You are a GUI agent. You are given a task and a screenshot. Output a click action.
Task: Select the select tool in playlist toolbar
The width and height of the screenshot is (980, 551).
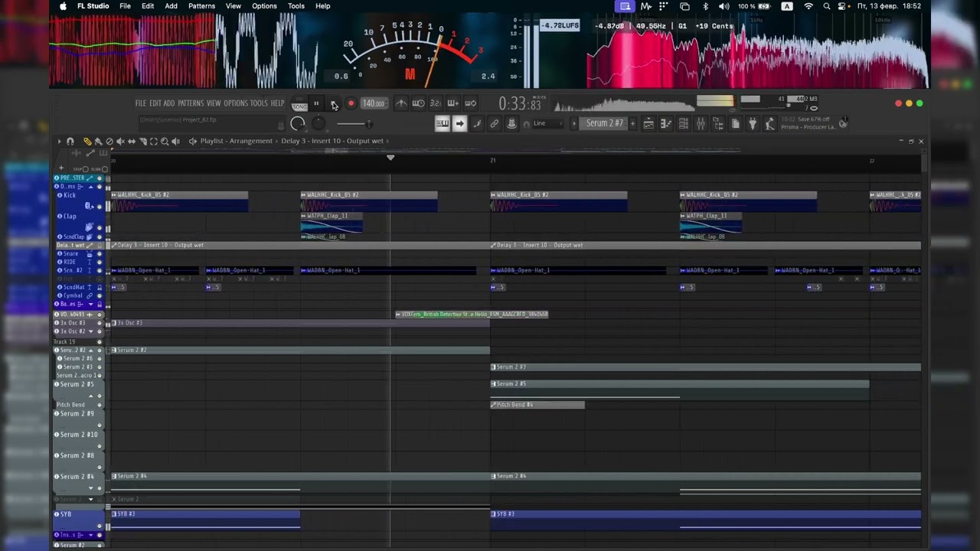tap(153, 142)
